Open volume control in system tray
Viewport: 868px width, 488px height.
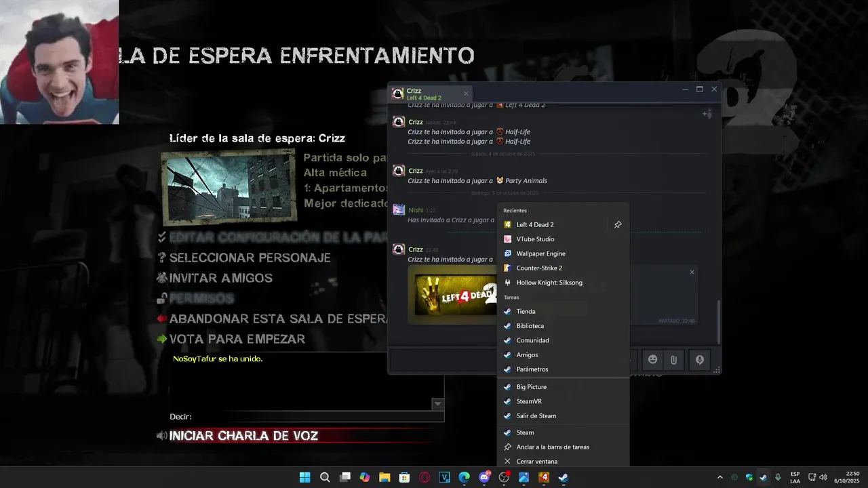pyautogui.click(x=823, y=477)
